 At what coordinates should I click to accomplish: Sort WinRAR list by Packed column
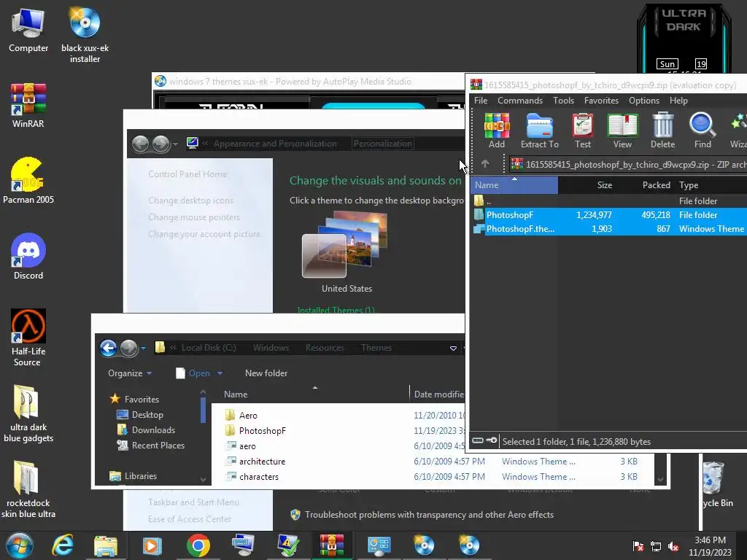point(645,184)
